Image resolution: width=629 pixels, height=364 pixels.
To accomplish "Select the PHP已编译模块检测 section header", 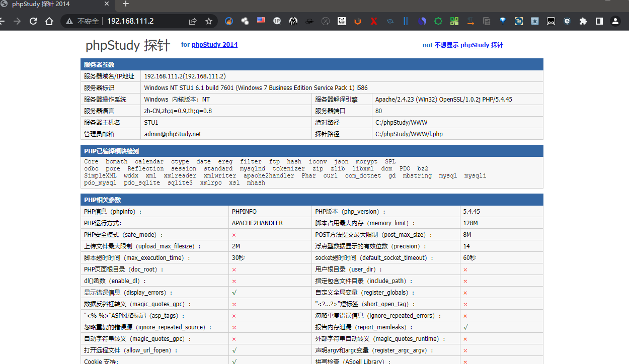I will click(x=312, y=151).
